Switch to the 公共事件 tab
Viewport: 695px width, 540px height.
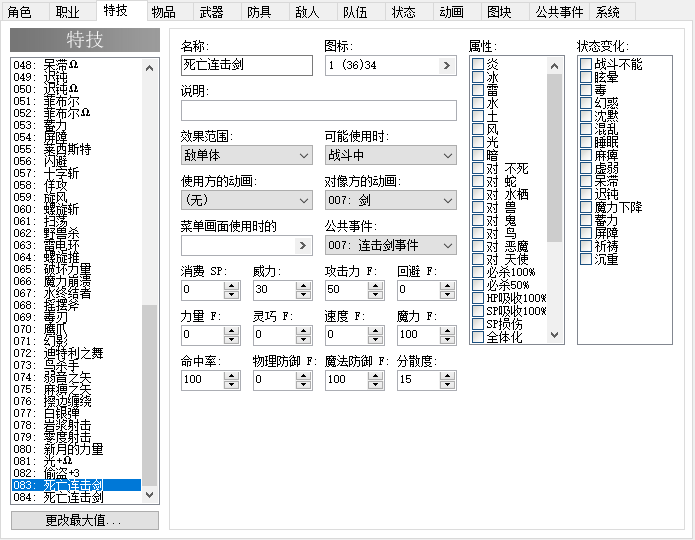point(559,12)
